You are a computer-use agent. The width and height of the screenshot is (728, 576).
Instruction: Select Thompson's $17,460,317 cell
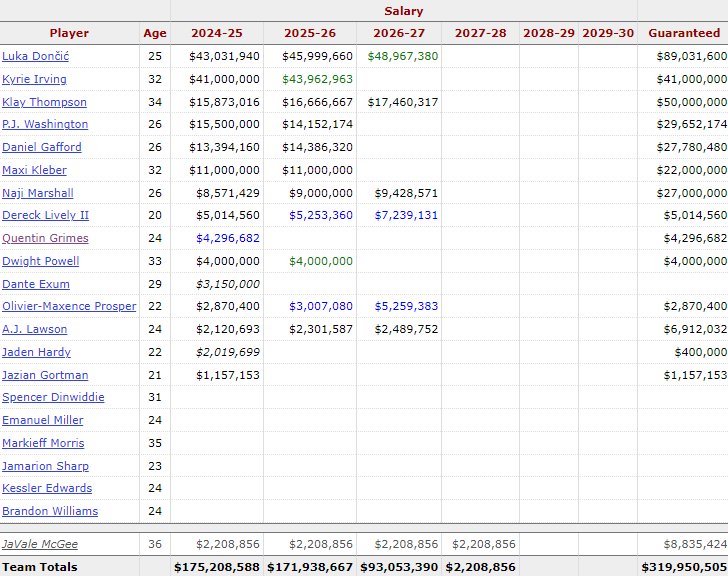click(x=403, y=102)
